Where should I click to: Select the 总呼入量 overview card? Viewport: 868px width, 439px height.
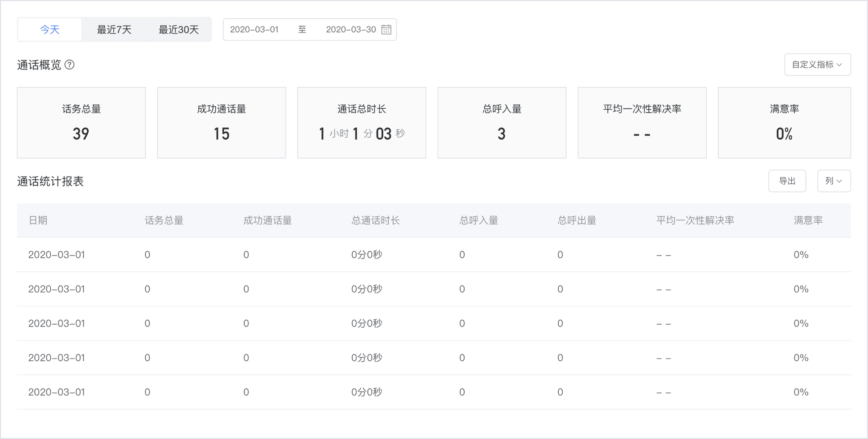502,123
